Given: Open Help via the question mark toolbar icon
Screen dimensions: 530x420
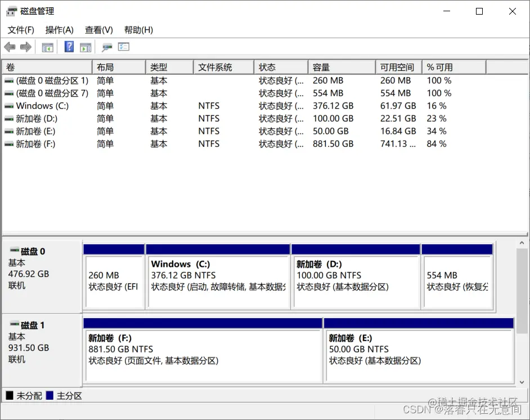Looking at the screenshot, I should [69, 47].
